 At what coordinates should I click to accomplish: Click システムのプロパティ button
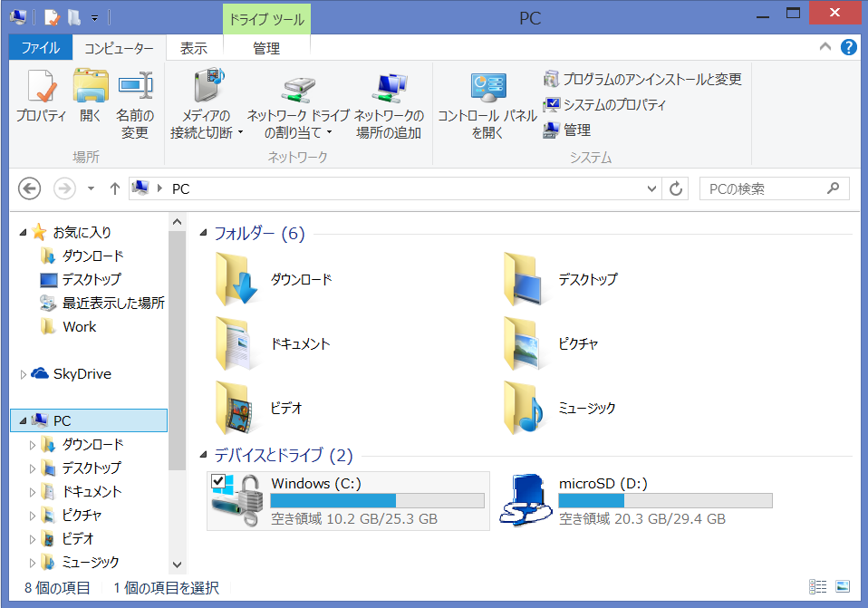pyautogui.click(x=604, y=105)
